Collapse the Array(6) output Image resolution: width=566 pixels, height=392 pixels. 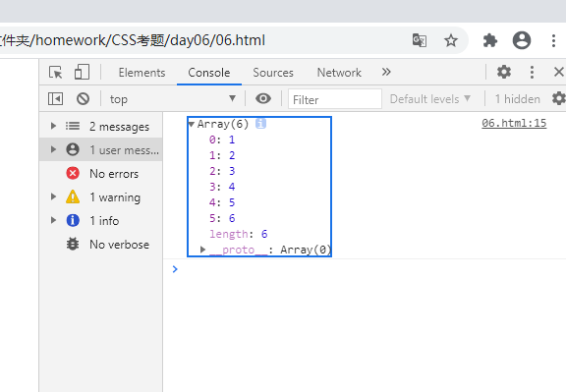(192, 124)
